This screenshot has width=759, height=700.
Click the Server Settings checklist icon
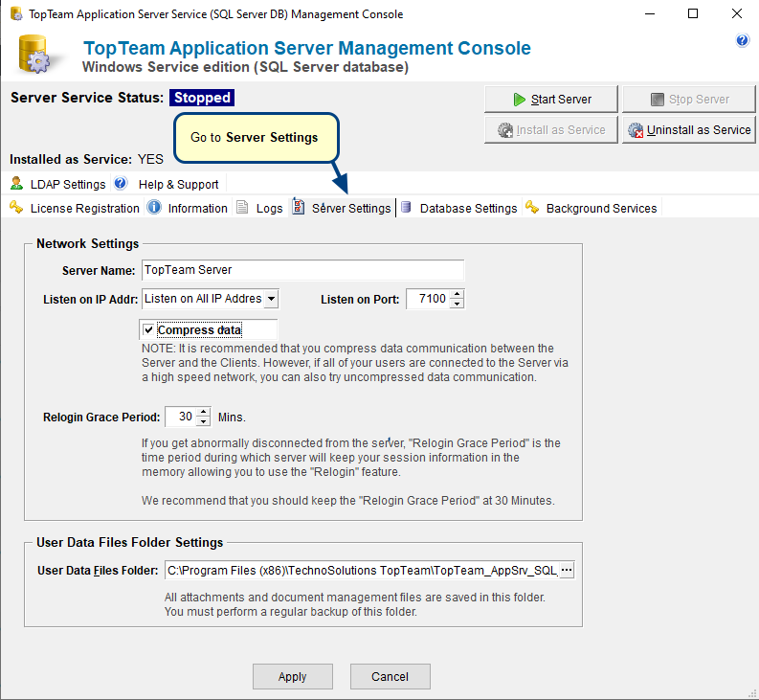(x=299, y=207)
